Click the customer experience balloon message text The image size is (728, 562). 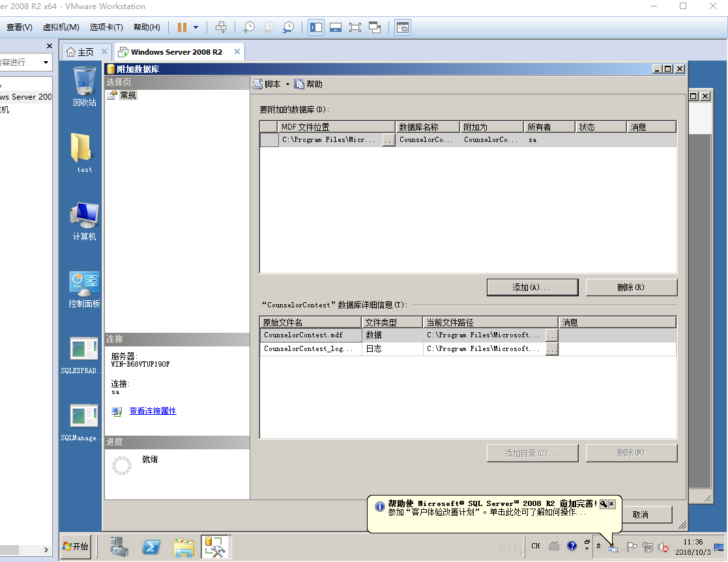(x=487, y=513)
